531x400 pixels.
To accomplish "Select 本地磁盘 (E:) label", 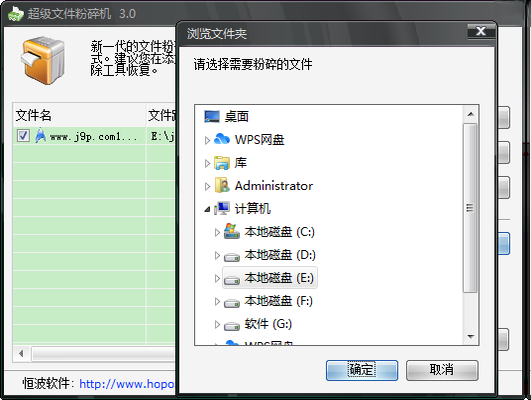I will [x=279, y=278].
